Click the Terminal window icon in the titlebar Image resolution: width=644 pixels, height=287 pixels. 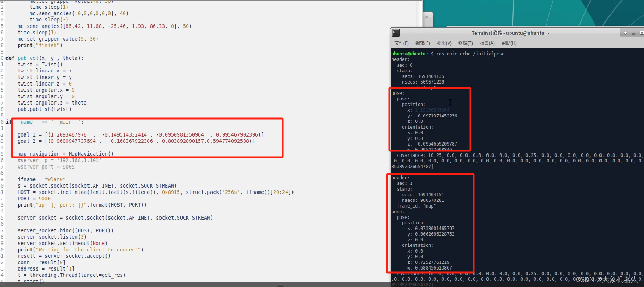click(396, 33)
